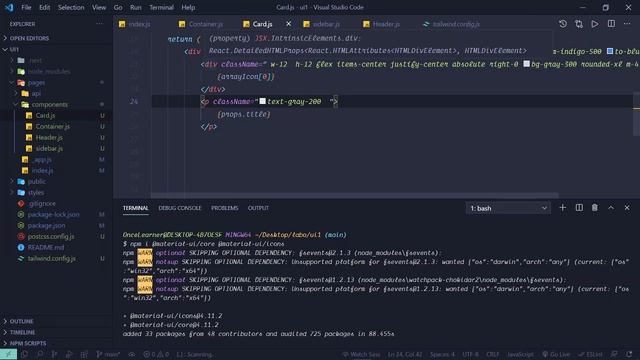Kill the terminal with the trash icon

(x=595, y=208)
